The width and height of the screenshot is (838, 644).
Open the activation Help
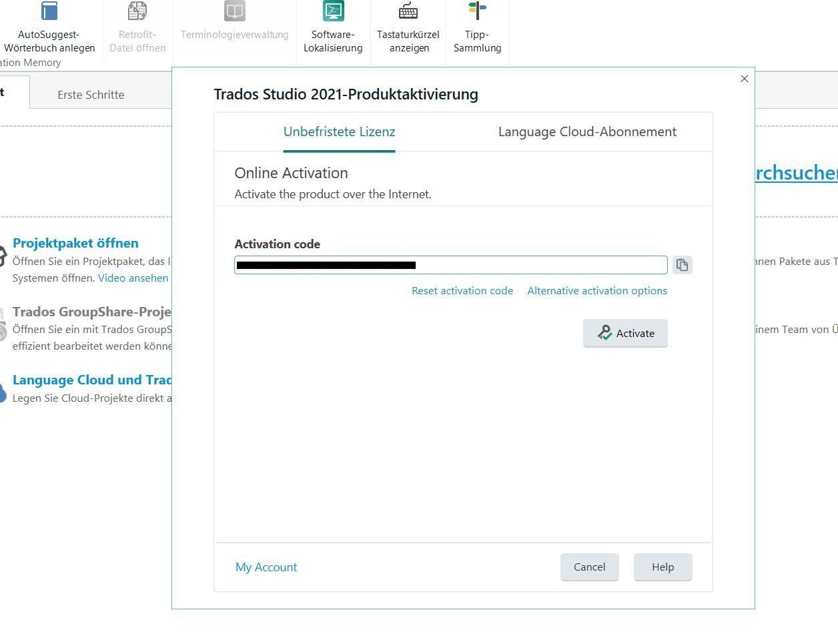(x=663, y=567)
